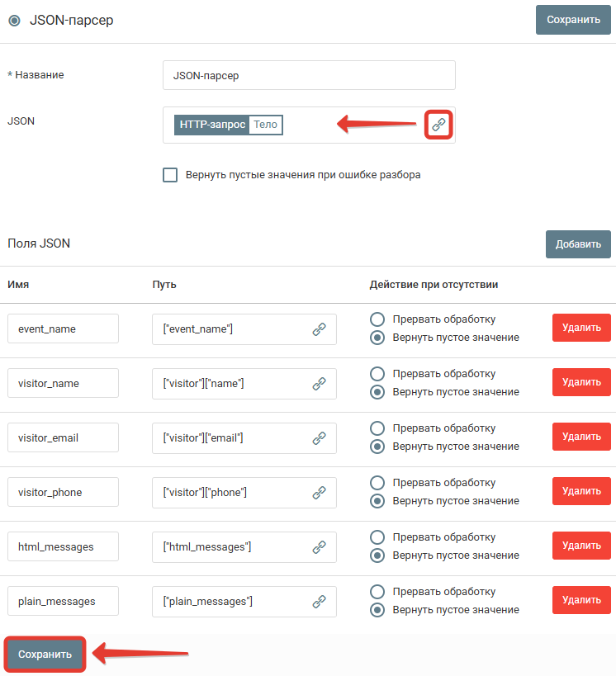Click the link icon in the JSON field

click(x=438, y=125)
